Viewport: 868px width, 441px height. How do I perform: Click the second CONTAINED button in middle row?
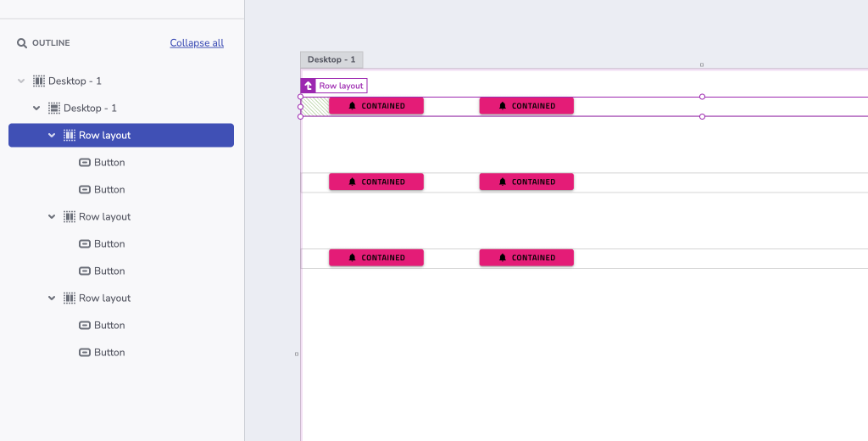click(x=526, y=181)
